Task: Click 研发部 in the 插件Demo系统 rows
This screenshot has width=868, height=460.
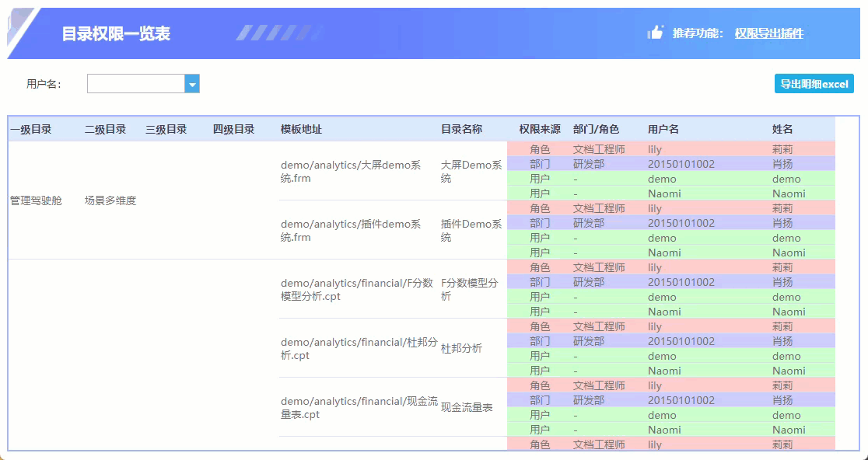Action: coord(589,223)
